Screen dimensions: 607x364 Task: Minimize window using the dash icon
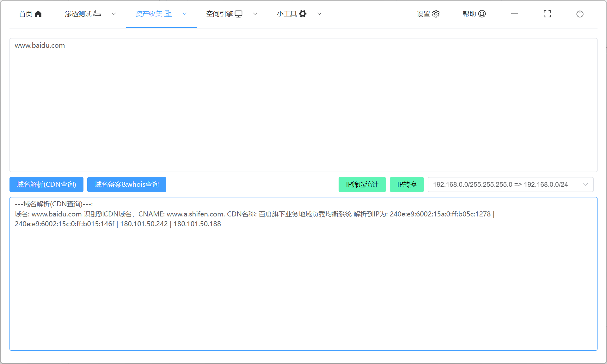click(514, 14)
